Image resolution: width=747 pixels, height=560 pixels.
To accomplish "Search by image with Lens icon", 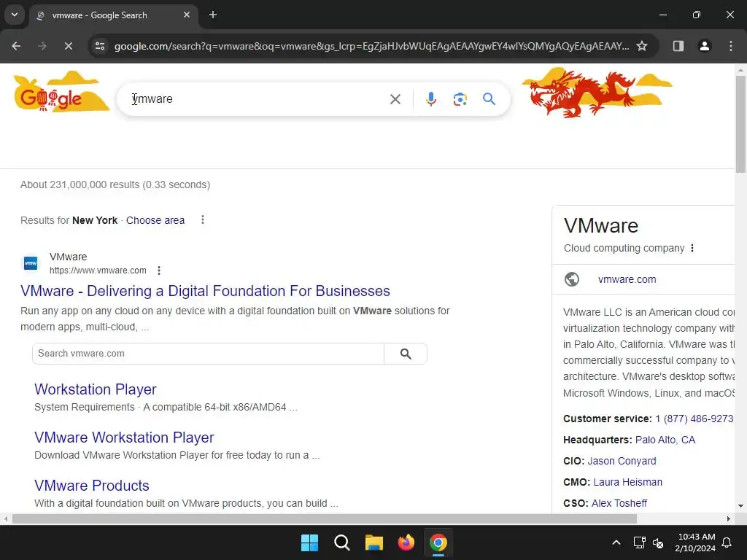I will 460,99.
